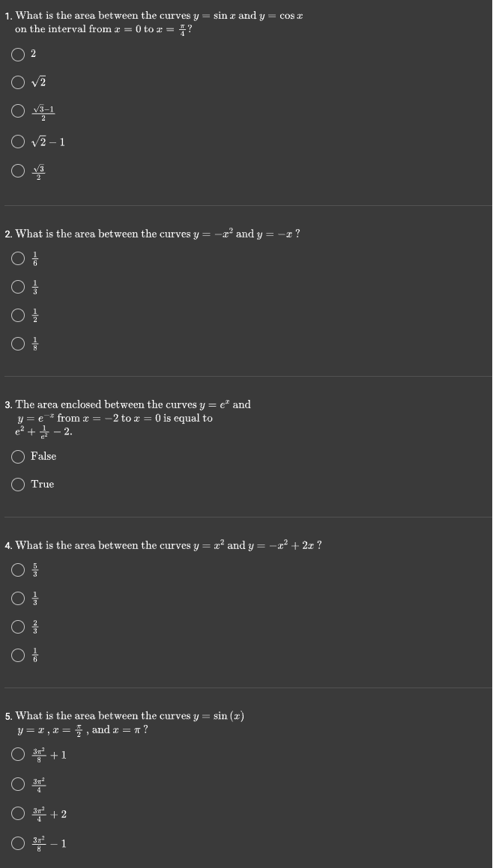Choose 3π²/8 + 1 for question 5
Viewport: 493px width, 868px height.
pyautogui.click(x=17, y=755)
